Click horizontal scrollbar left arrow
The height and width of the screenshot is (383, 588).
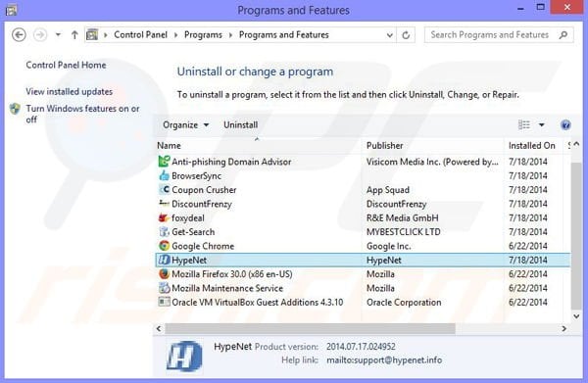159,329
